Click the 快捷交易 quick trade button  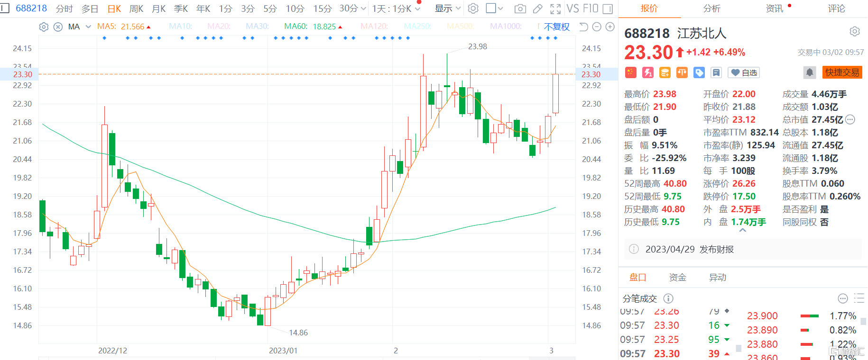[x=842, y=72]
